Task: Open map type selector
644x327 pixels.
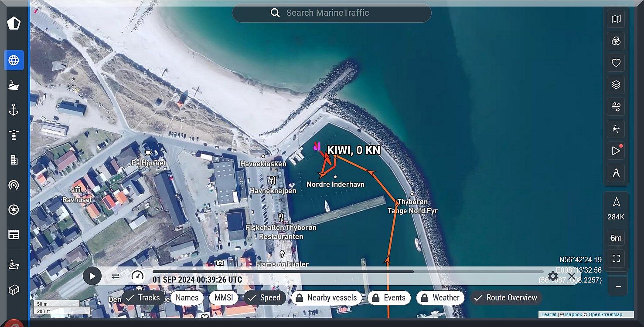Action: [616, 19]
